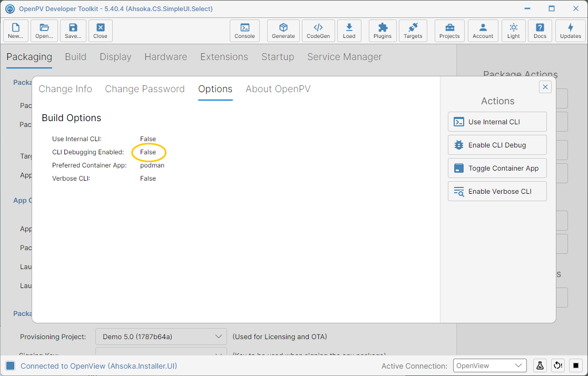
Task: Open the Targets tool
Action: coord(413,31)
